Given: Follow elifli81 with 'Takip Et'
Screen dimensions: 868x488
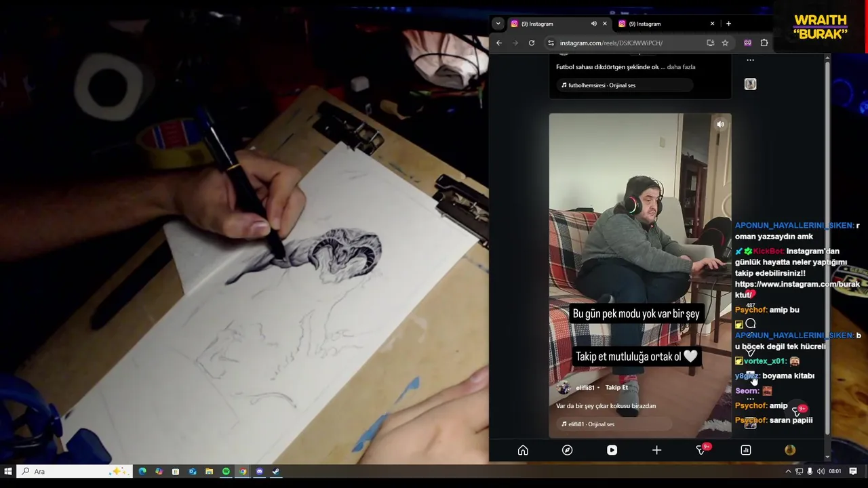Looking at the screenshot, I should 616,388.
